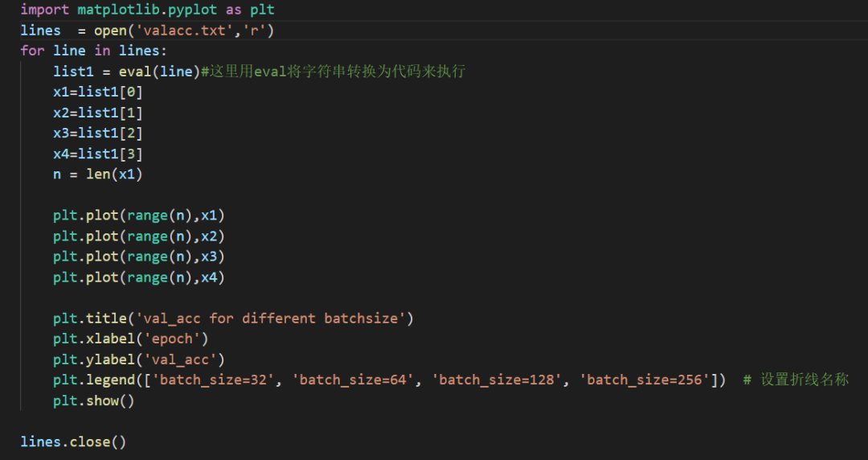Click the 'batch_size=128' legend string
The height and width of the screenshot is (460, 868).
496,380
